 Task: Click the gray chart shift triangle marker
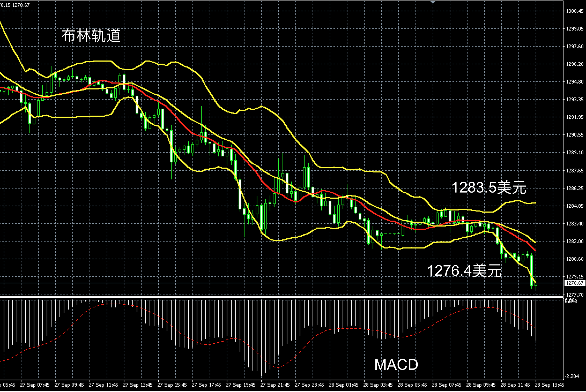[x=433, y=2]
